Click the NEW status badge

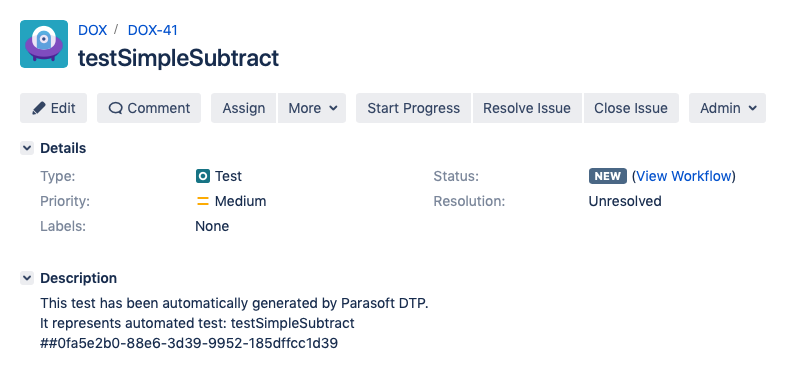click(608, 176)
